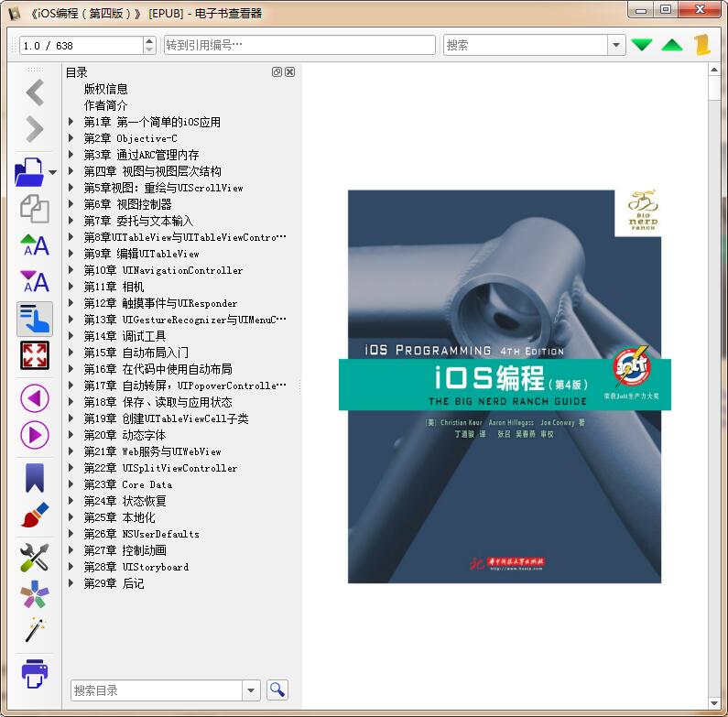The image size is (728, 717).
Task: Open the 作者简介 contents entry
Action: (105, 105)
